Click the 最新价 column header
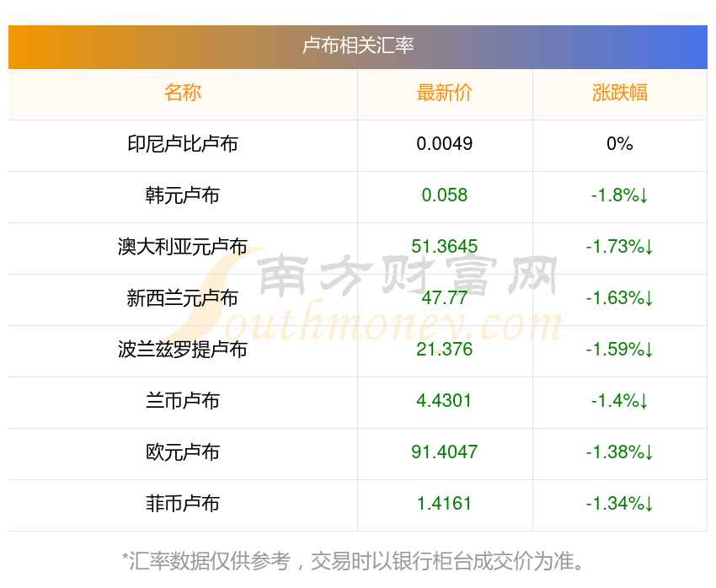Viewport: 716px width, 588px height. tap(444, 93)
